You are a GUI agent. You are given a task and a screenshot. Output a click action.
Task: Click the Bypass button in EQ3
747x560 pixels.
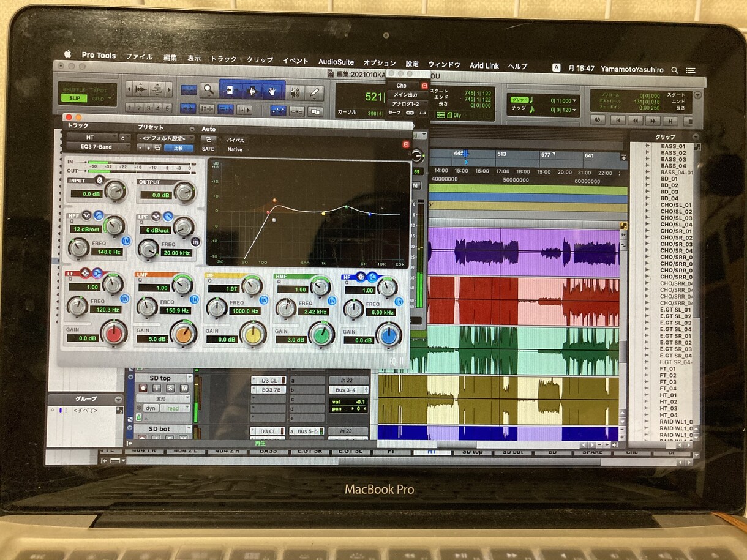[236, 140]
